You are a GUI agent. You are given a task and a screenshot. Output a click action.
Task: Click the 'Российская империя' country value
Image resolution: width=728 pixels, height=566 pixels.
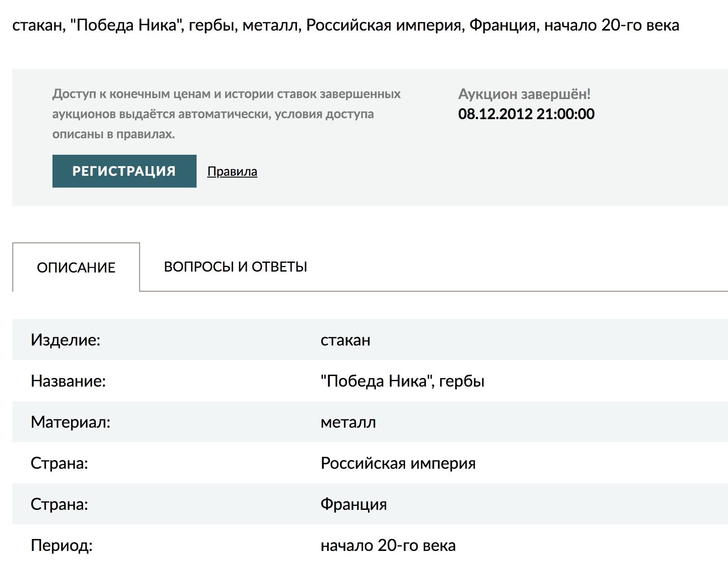(x=398, y=463)
